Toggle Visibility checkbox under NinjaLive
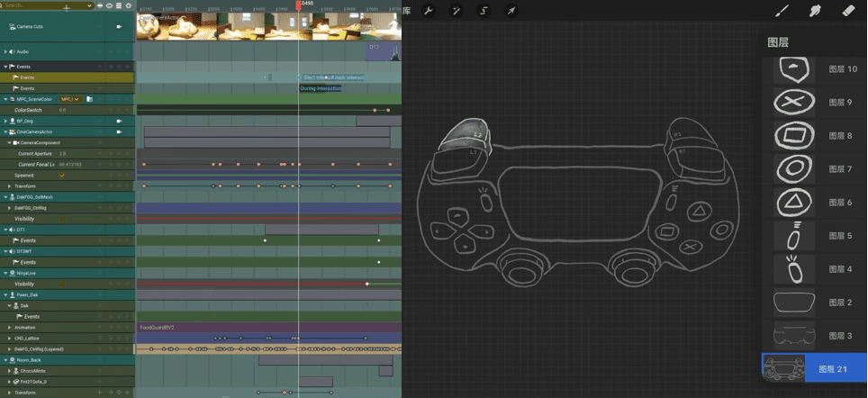 (x=62, y=284)
